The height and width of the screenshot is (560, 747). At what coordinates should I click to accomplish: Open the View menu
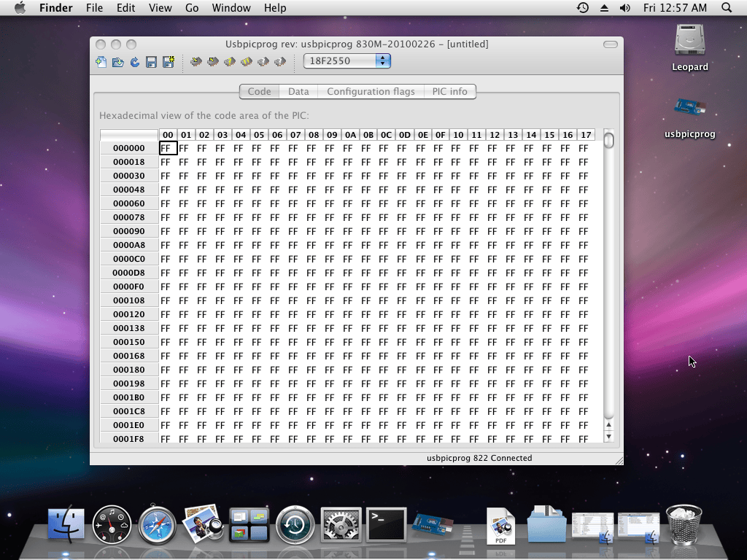pyautogui.click(x=160, y=8)
